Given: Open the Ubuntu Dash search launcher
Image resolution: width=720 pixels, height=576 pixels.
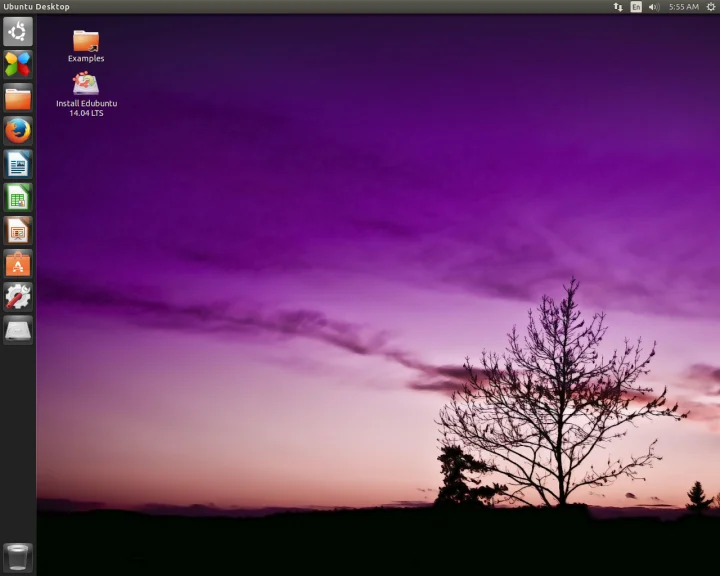Looking at the screenshot, I should (x=18, y=32).
